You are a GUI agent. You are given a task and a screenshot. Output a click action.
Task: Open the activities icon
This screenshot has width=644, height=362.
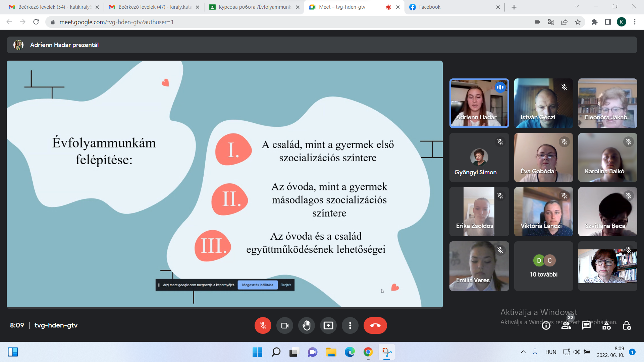[606, 325]
